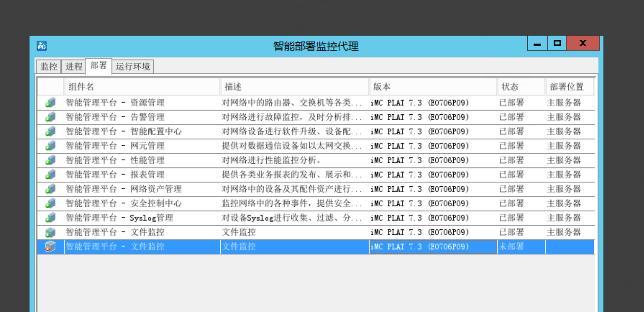Screen dimensions: 644x312
Task: Click the icon beside 资源管理 component
Action: click(50, 103)
